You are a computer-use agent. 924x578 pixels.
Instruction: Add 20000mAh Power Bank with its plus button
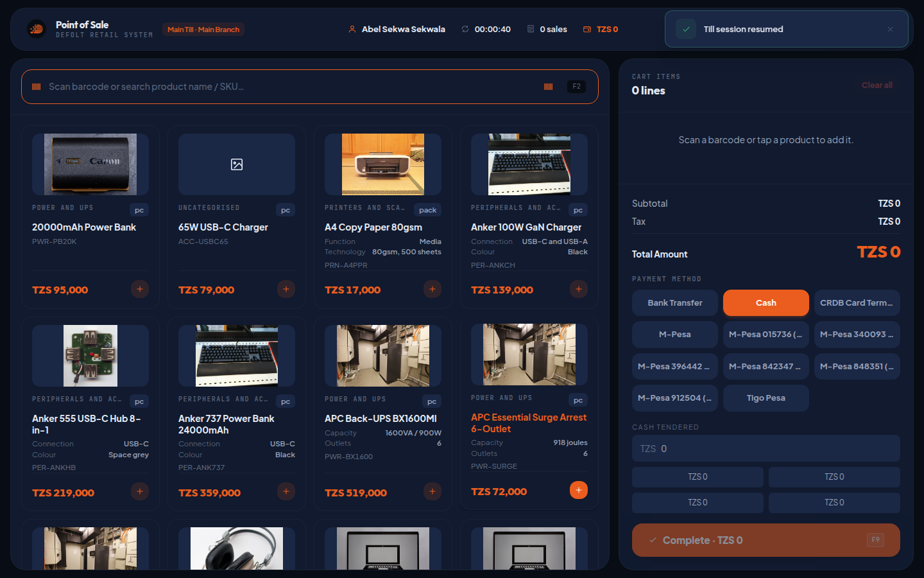(x=140, y=289)
